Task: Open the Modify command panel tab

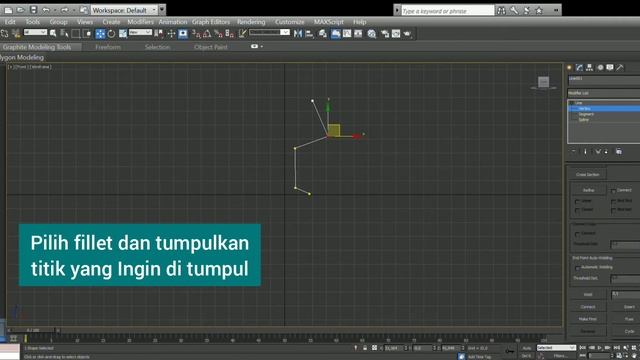Action: (579, 68)
